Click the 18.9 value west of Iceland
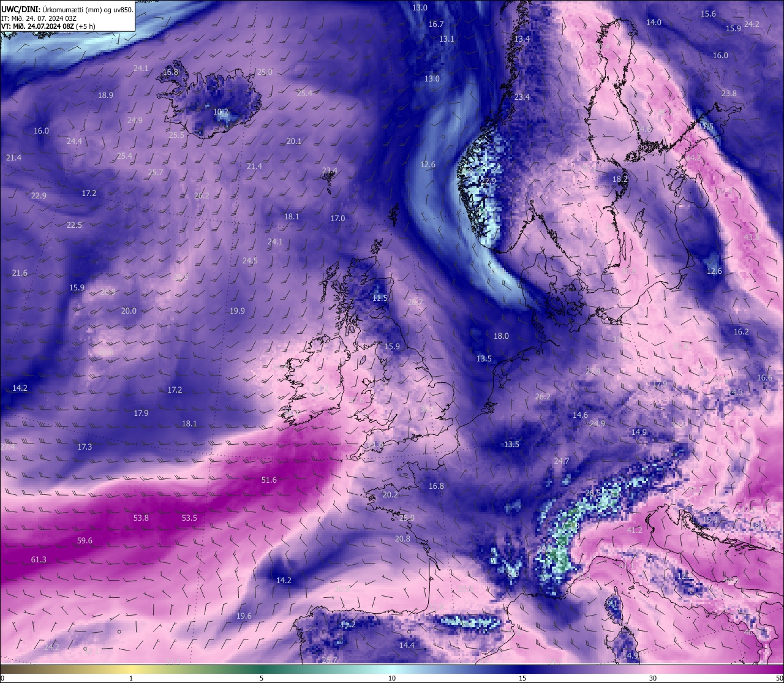This screenshot has width=784, height=683. [x=105, y=95]
